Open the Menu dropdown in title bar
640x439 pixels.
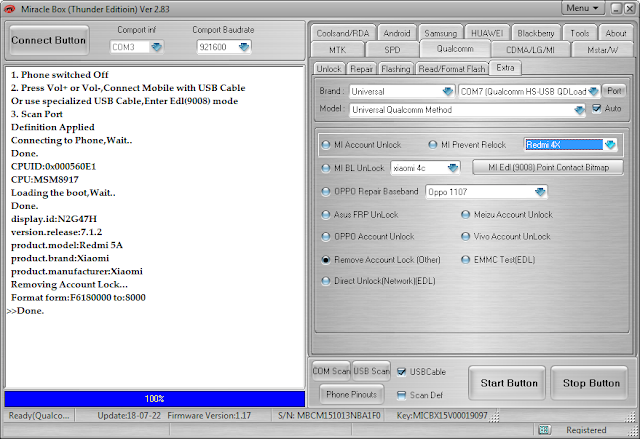582,8
